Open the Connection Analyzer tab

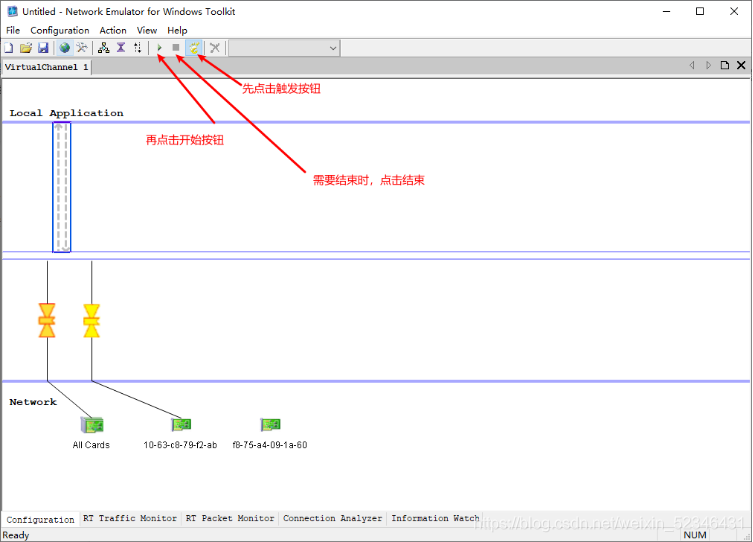pyautogui.click(x=332, y=518)
